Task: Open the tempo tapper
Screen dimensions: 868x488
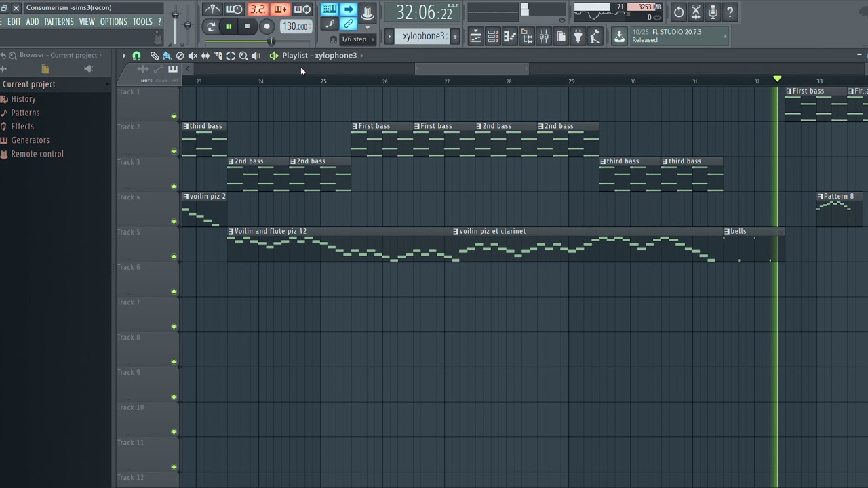Action: (595, 37)
